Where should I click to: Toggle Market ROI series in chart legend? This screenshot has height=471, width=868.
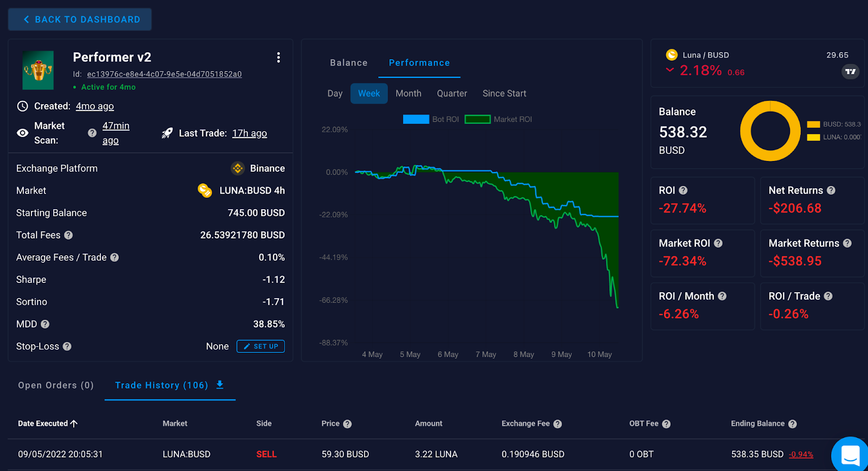pyautogui.click(x=498, y=119)
